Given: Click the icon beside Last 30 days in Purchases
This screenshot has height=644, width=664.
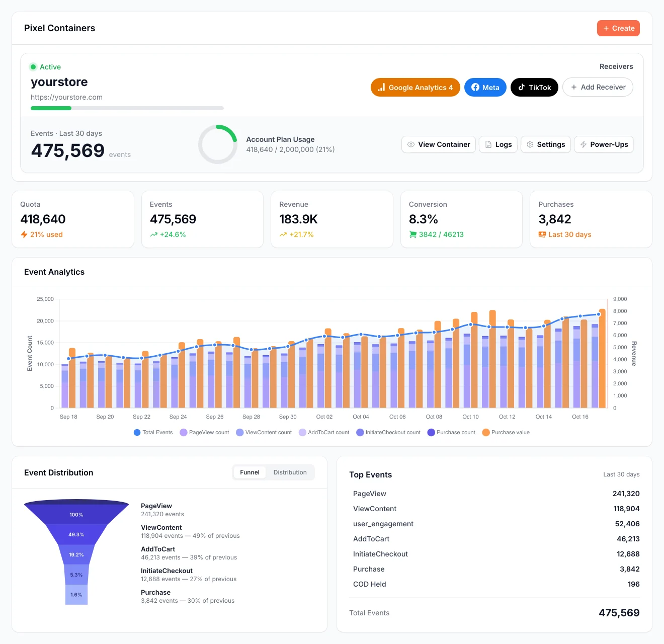Looking at the screenshot, I should coord(542,234).
